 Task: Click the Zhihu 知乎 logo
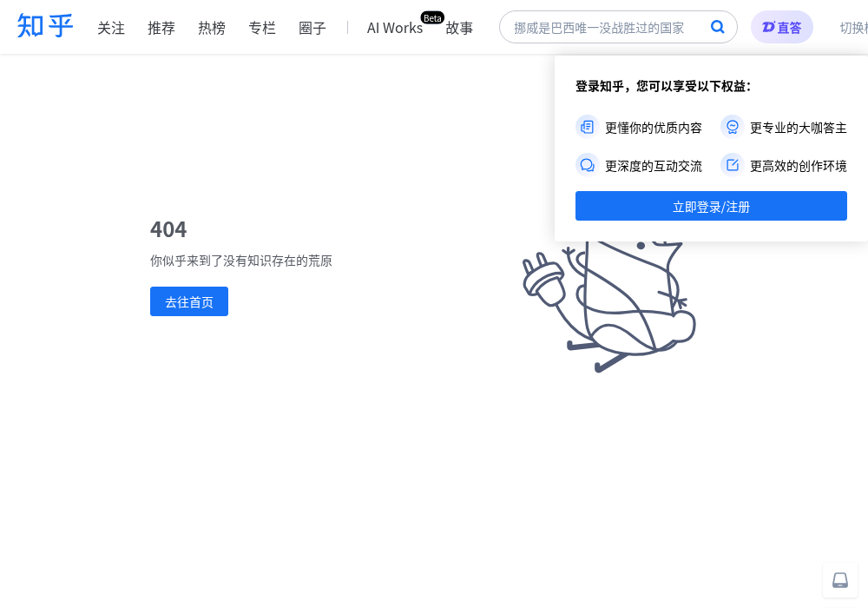(x=45, y=26)
